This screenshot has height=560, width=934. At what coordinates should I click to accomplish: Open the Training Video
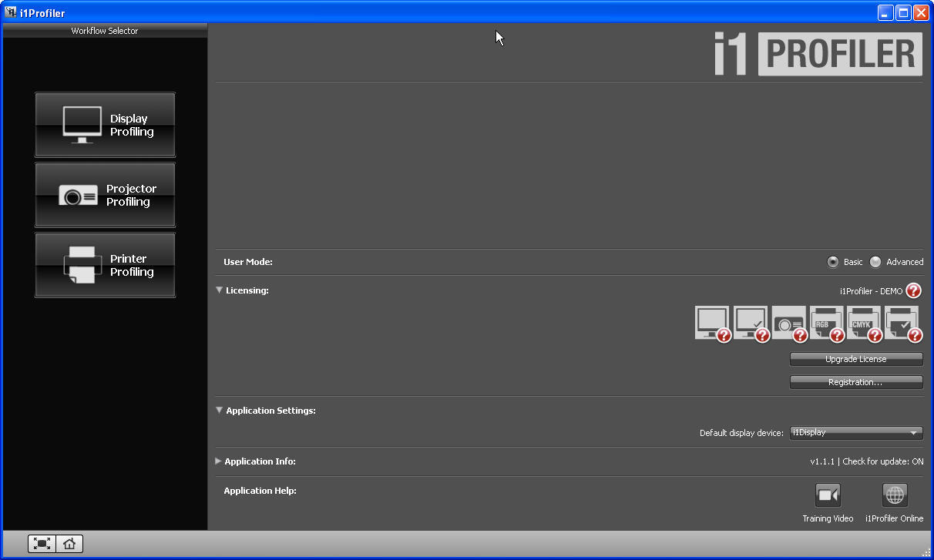coord(828,495)
